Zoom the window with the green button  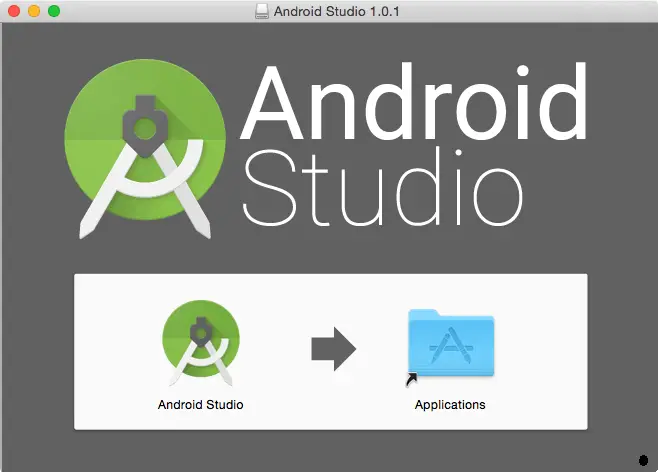point(54,11)
